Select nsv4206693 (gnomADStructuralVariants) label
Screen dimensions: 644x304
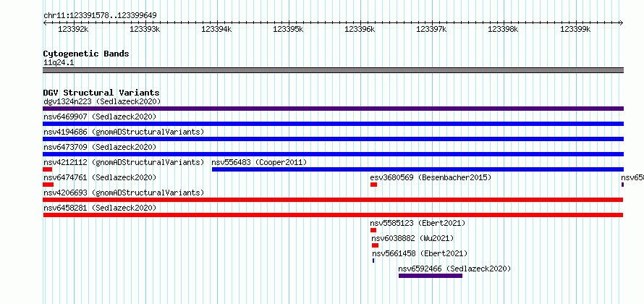click(124, 193)
